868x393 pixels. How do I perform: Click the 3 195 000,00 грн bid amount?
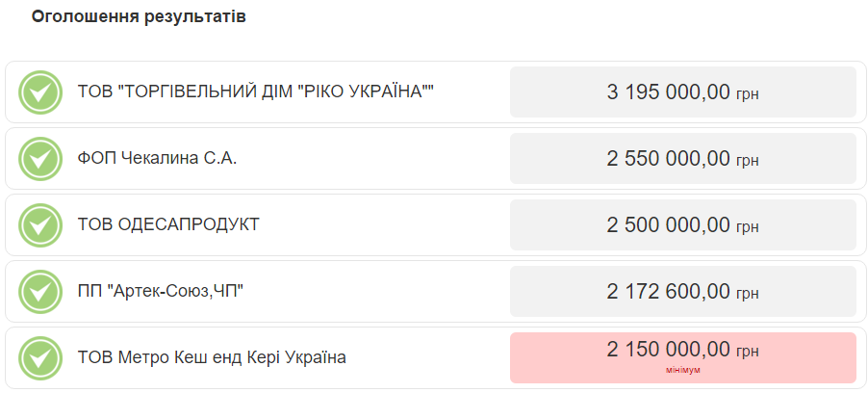683,92
